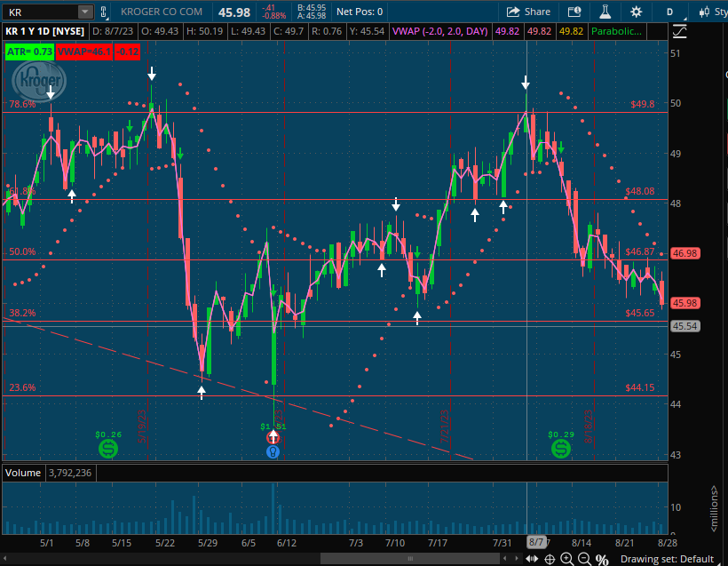Image resolution: width=728 pixels, height=566 pixels.
Task: Click the blue lightbulb event icon
Action: 273,451
